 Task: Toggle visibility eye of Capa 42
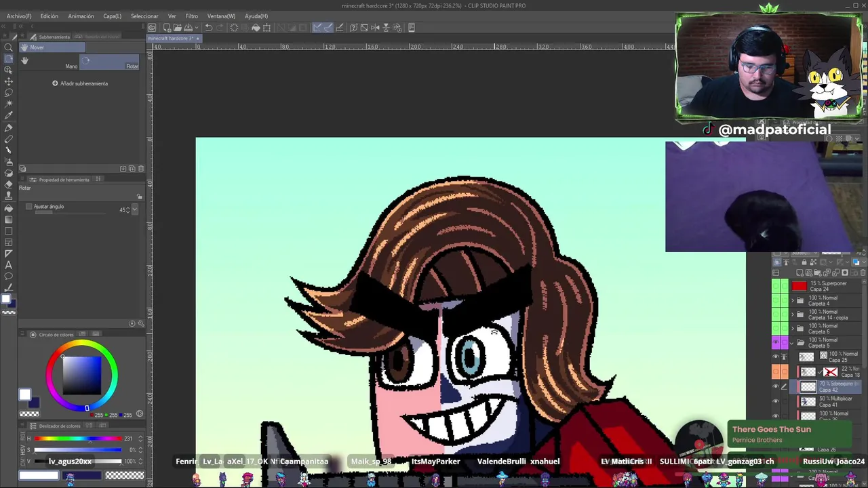(776, 386)
